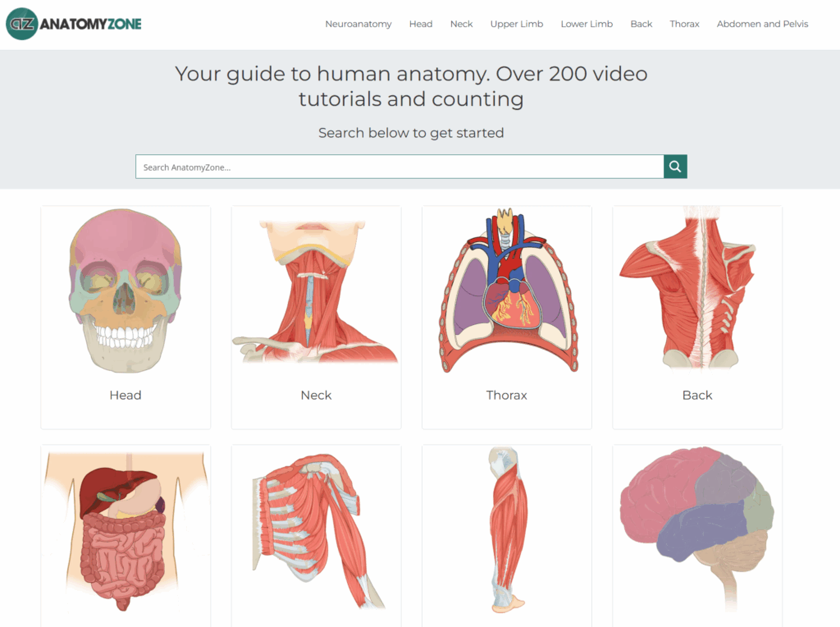
Task: Focus the Search AnatomyZone input field
Action: click(x=399, y=167)
